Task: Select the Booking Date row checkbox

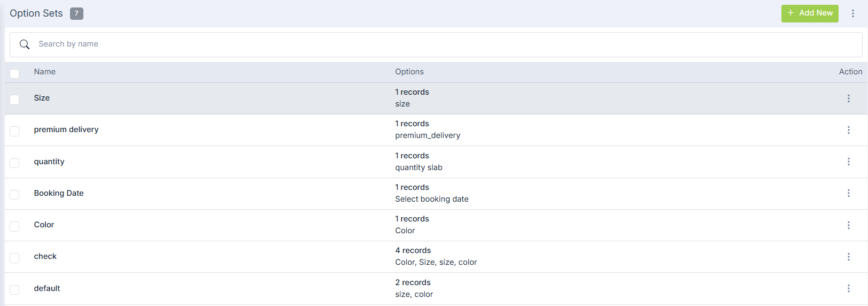Action: [x=14, y=195]
